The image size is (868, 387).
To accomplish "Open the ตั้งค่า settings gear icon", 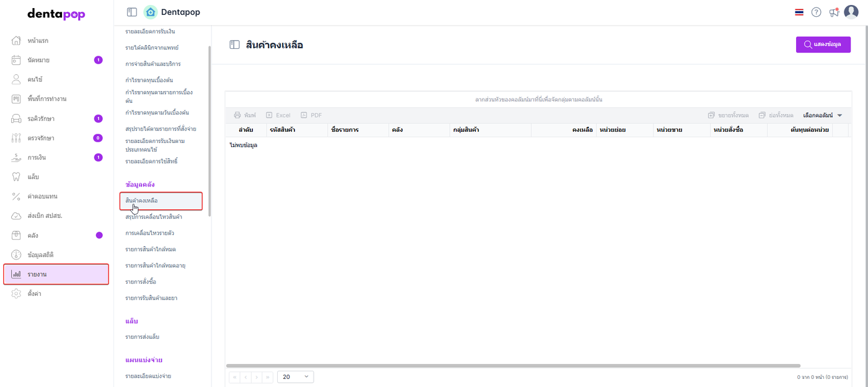I will click(17, 294).
